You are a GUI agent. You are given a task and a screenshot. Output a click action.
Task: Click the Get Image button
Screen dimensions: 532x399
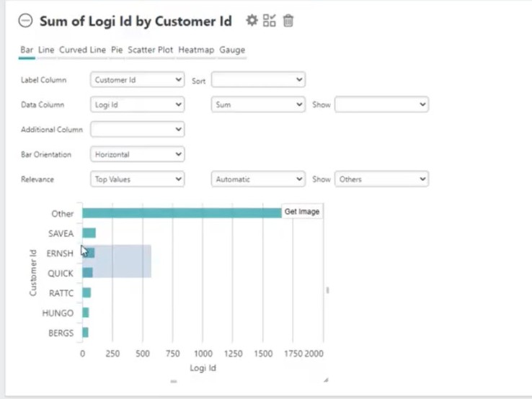coord(302,212)
